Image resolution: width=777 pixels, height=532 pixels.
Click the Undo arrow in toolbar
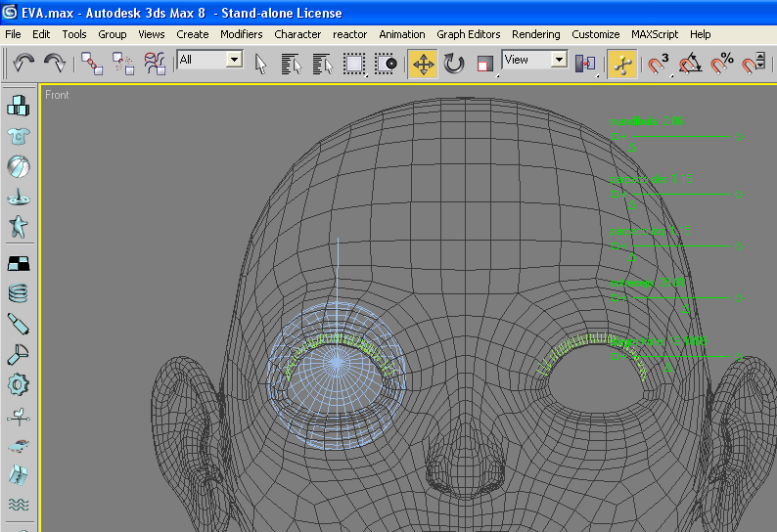23,64
